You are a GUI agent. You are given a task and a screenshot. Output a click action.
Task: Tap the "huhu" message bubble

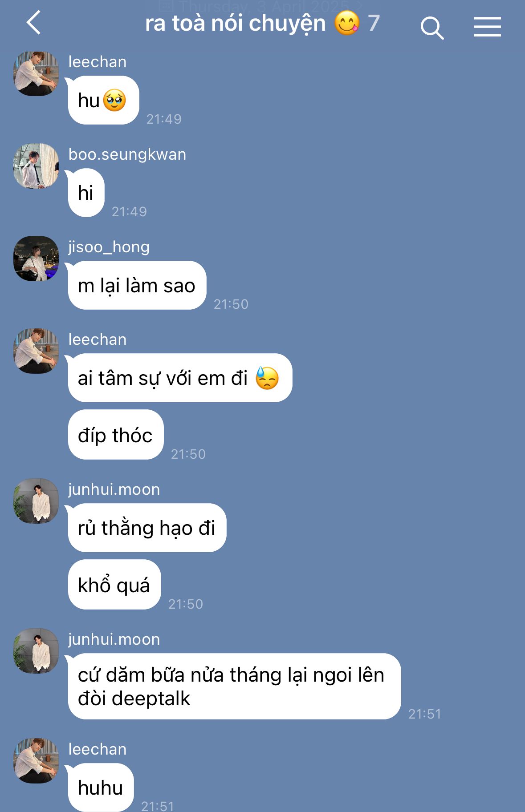point(101,788)
